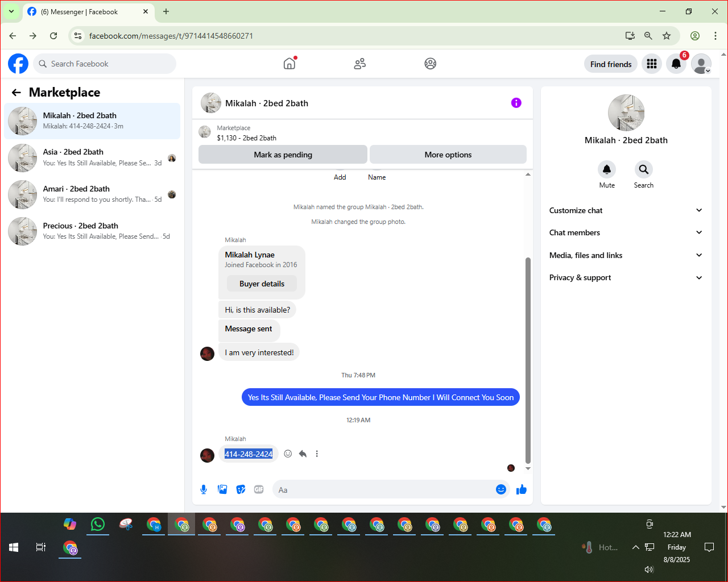Click Mikalah's avatar beside phone number message
This screenshot has width=728, height=582.
coord(207,455)
